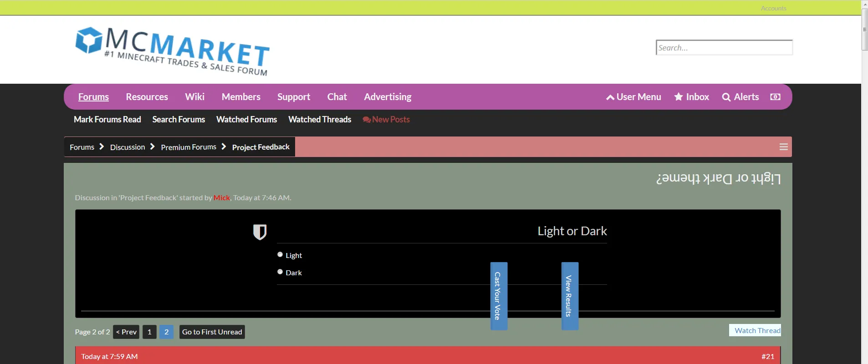Open the Support tab
868x364 pixels.
(294, 97)
